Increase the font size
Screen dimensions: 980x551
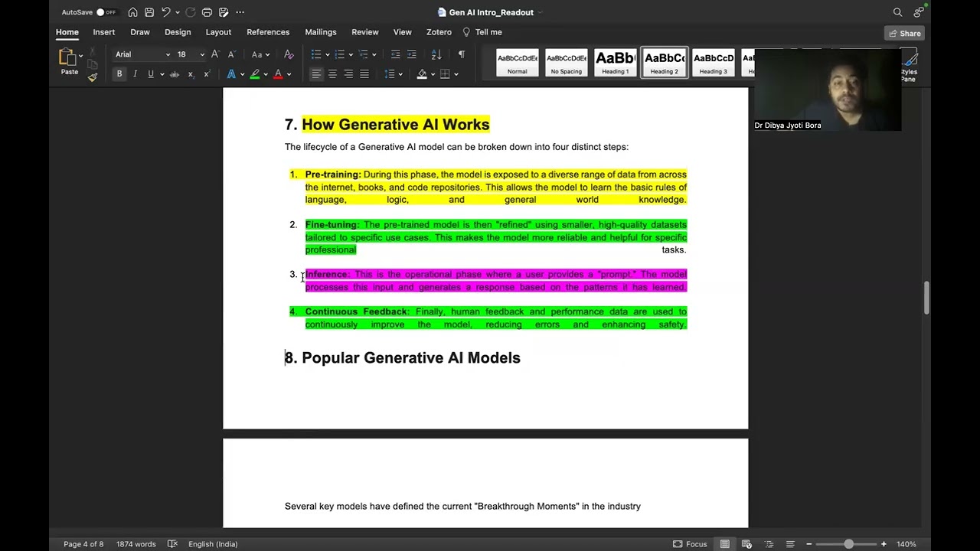click(215, 54)
